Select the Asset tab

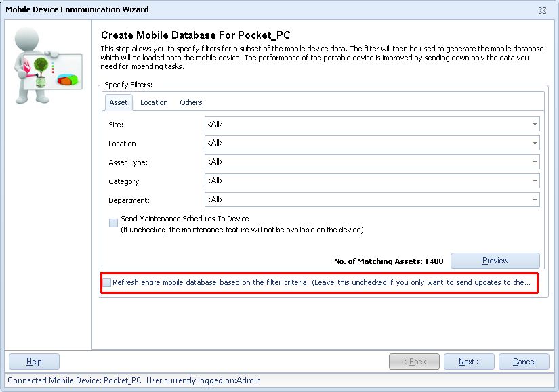(117, 102)
